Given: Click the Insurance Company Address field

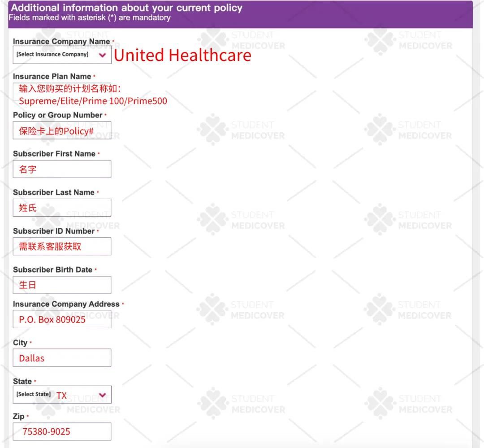Looking at the screenshot, I should click(x=62, y=319).
